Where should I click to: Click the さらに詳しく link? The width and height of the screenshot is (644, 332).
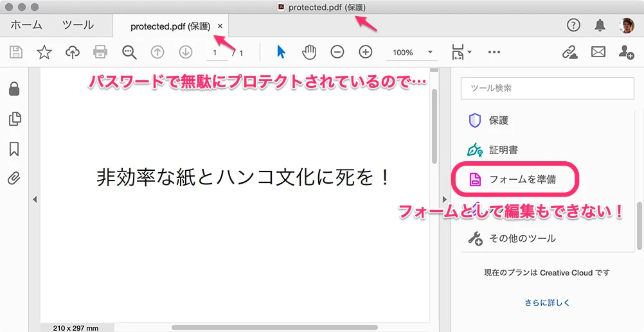tap(547, 302)
